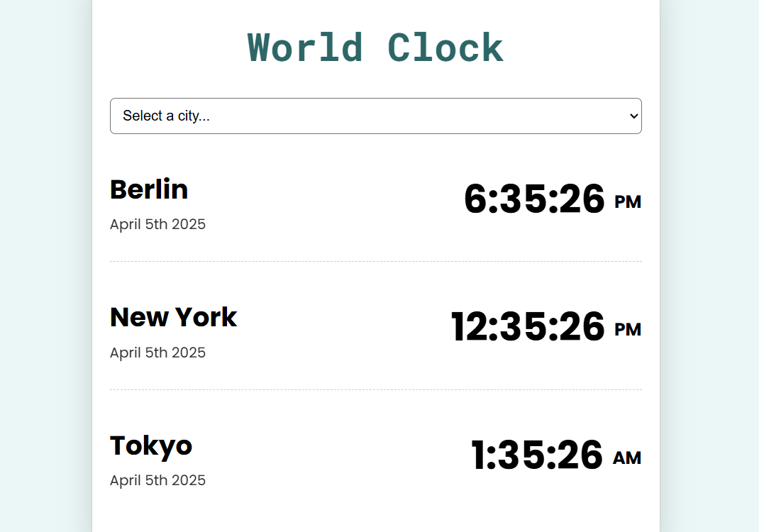
Task: Select the Berlin city label
Action: point(149,189)
